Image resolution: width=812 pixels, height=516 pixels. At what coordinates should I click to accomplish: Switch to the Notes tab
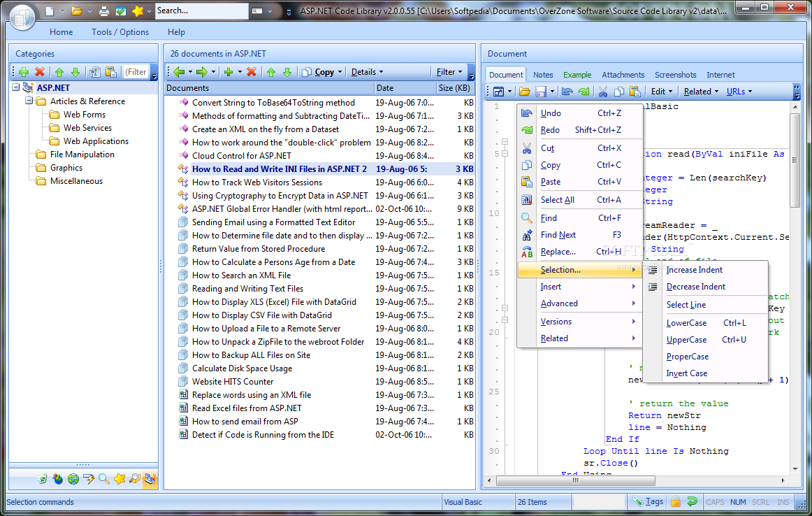pyautogui.click(x=543, y=75)
